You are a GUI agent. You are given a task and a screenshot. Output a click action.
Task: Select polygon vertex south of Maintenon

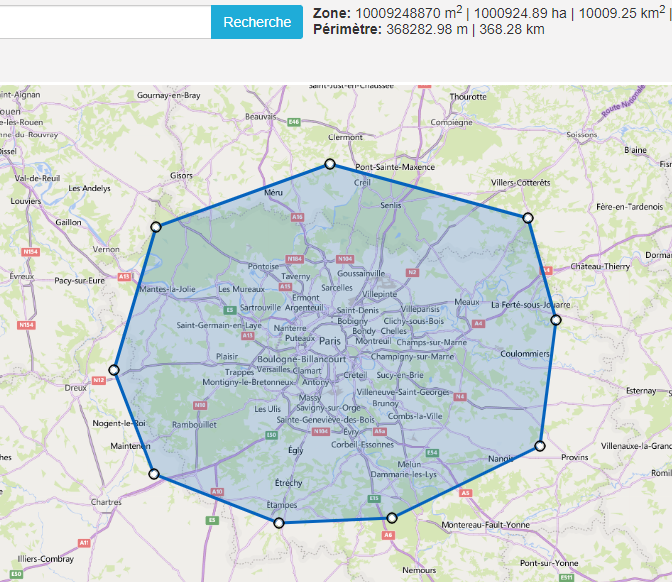click(x=154, y=474)
